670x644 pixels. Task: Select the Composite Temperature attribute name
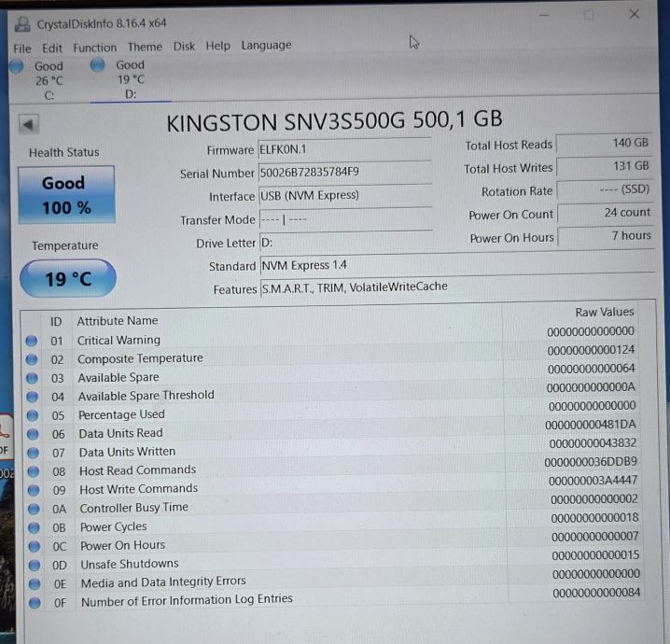click(140, 358)
